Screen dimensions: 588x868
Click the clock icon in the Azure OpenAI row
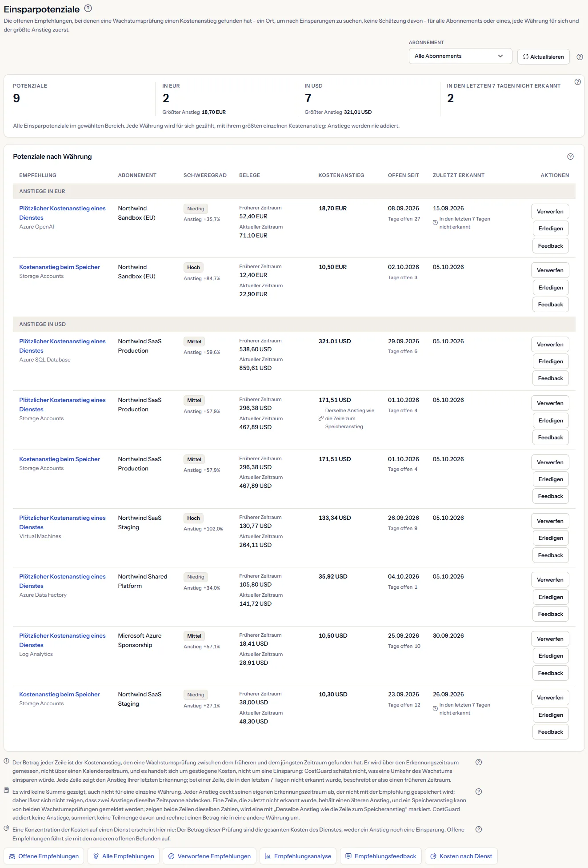435,223
